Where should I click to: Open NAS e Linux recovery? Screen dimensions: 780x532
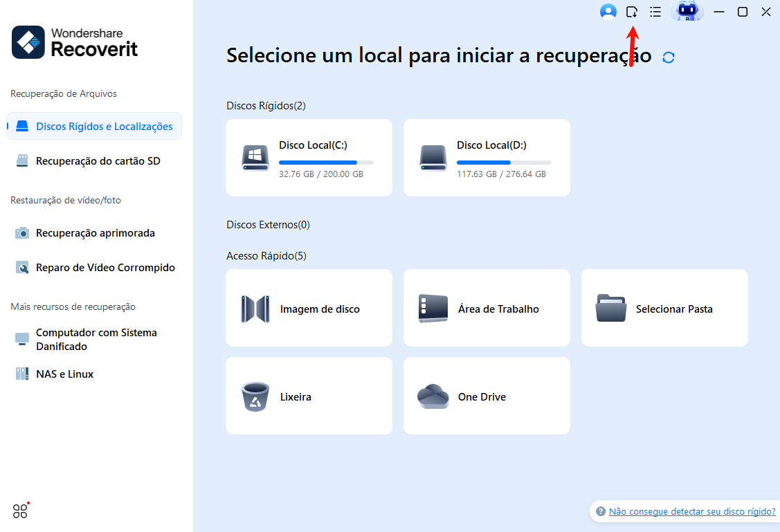[64, 374]
